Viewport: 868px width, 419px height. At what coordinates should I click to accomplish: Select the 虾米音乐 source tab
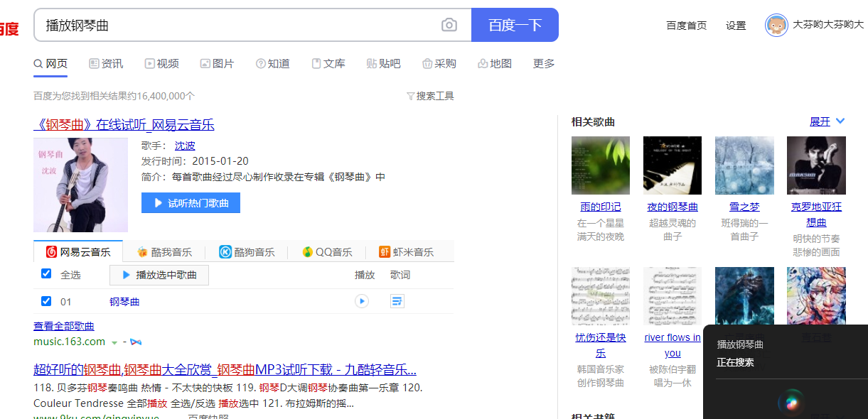tap(406, 252)
